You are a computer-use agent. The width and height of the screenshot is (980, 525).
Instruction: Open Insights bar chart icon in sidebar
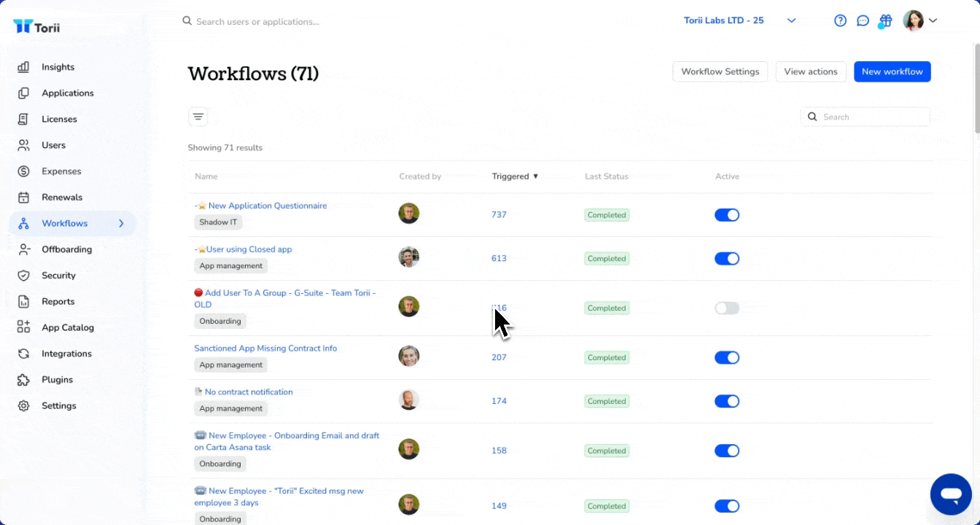click(23, 67)
